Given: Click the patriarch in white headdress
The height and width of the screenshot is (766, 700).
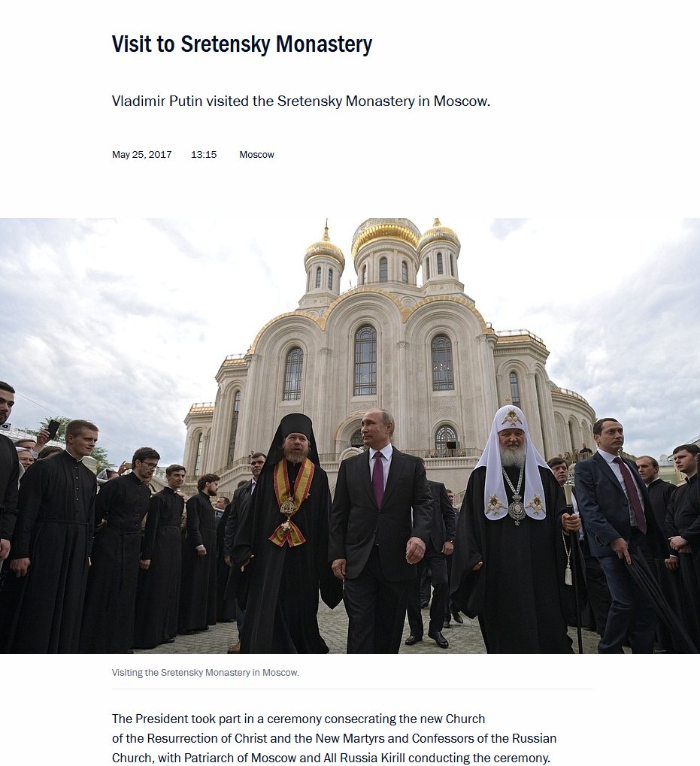Looking at the screenshot, I should pos(515,530).
